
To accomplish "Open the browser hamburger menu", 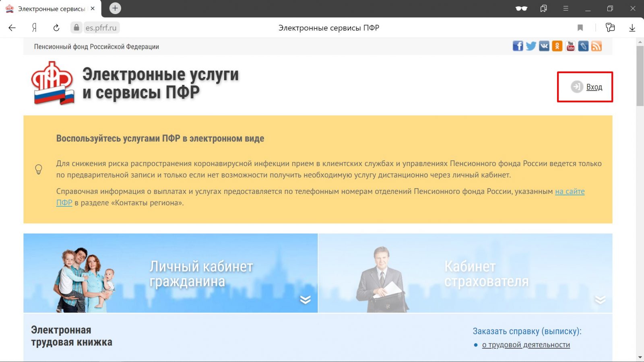I will coord(566,8).
